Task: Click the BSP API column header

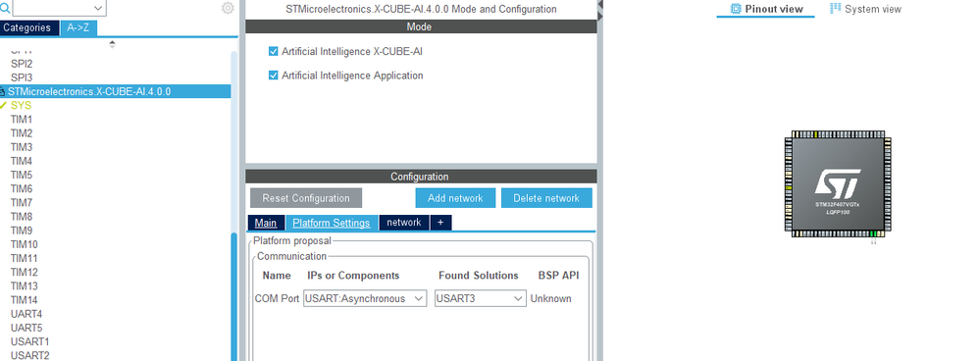Action: (x=559, y=276)
